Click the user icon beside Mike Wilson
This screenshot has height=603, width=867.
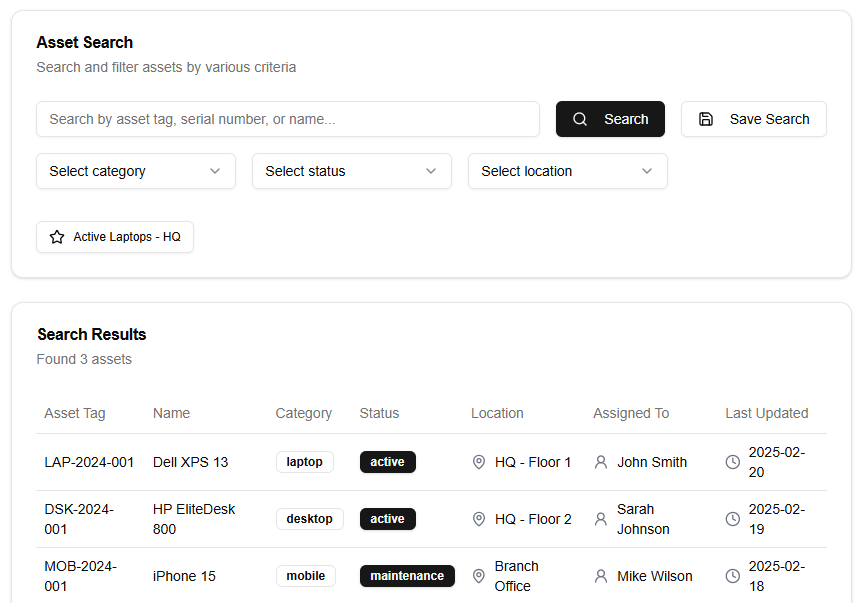[x=600, y=576]
